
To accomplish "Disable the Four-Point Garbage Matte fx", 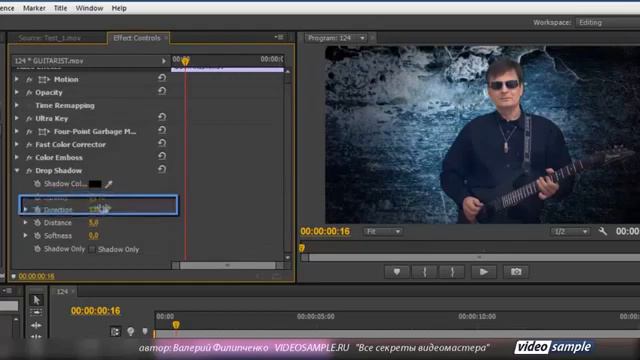I will (x=29, y=132).
